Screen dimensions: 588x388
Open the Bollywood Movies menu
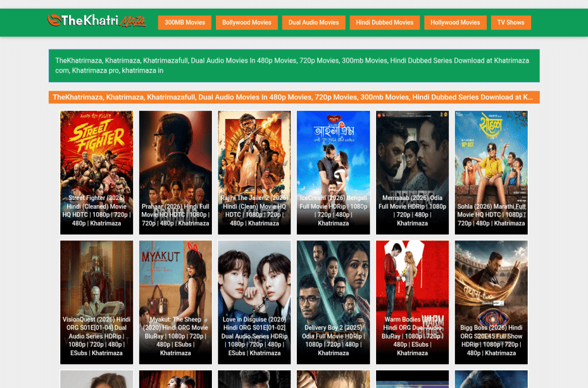[x=247, y=22]
